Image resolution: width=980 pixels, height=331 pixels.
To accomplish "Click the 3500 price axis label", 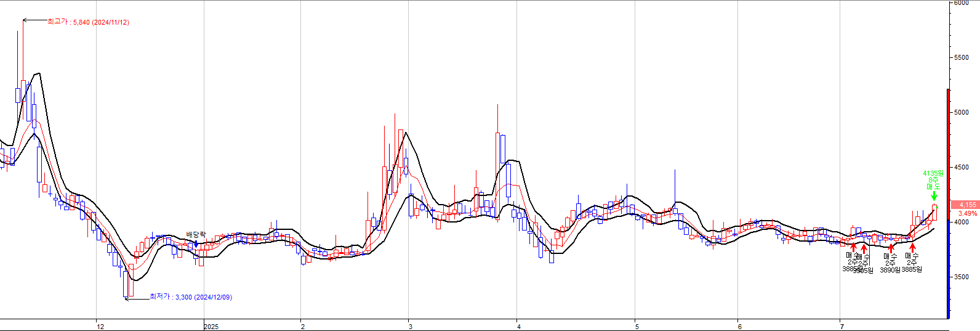I will point(962,277).
